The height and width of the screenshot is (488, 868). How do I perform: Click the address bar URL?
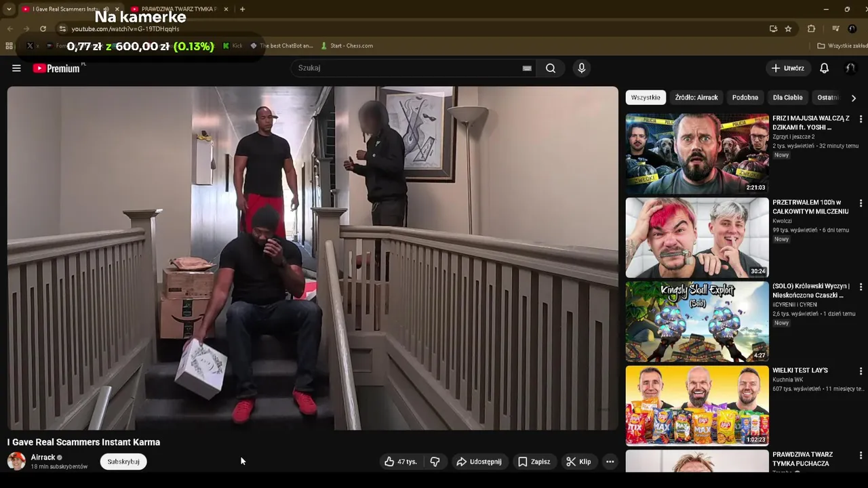[x=125, y=29]
